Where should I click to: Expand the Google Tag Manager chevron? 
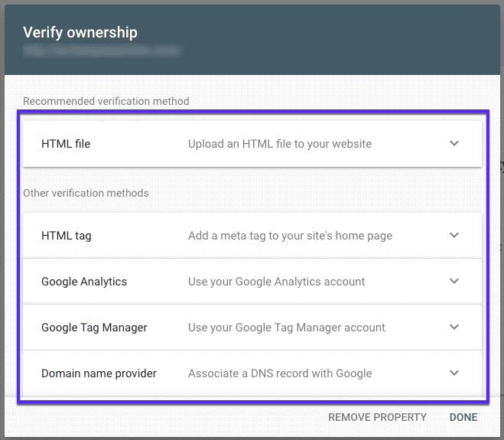click(454, 327)
